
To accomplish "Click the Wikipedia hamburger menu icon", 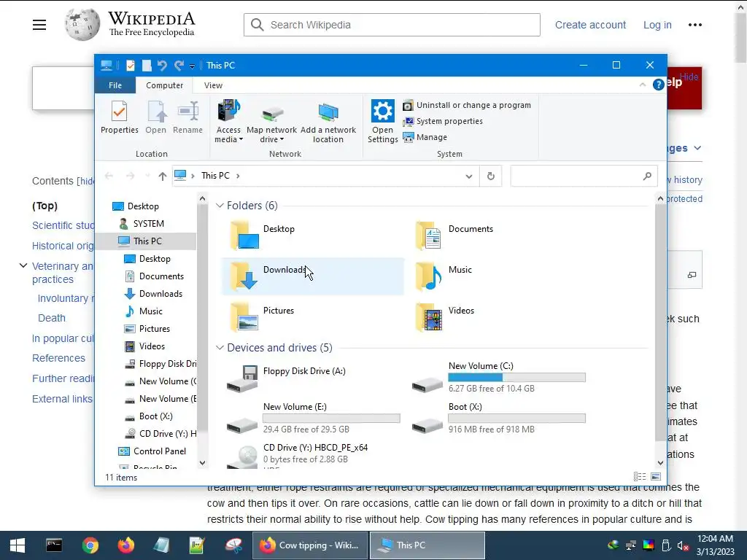I will click(x=39, y=26).
